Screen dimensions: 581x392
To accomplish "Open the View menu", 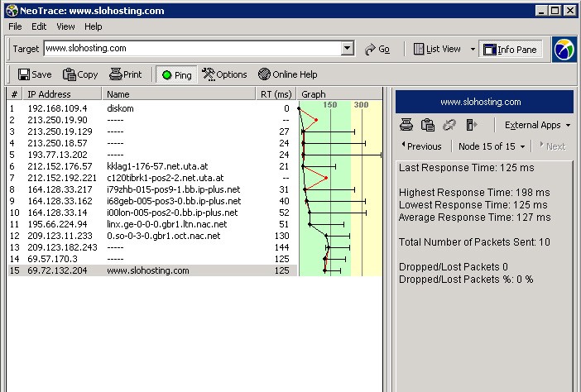I will (65, 26).
